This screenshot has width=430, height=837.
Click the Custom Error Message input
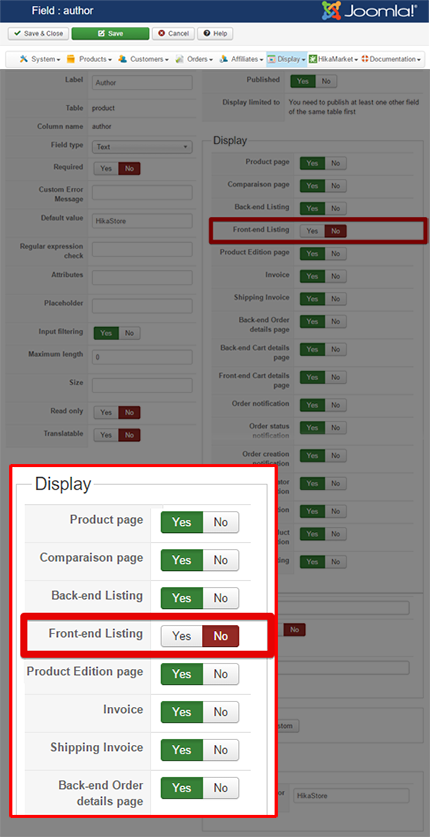pyautogui.click(x=142, y=193)
